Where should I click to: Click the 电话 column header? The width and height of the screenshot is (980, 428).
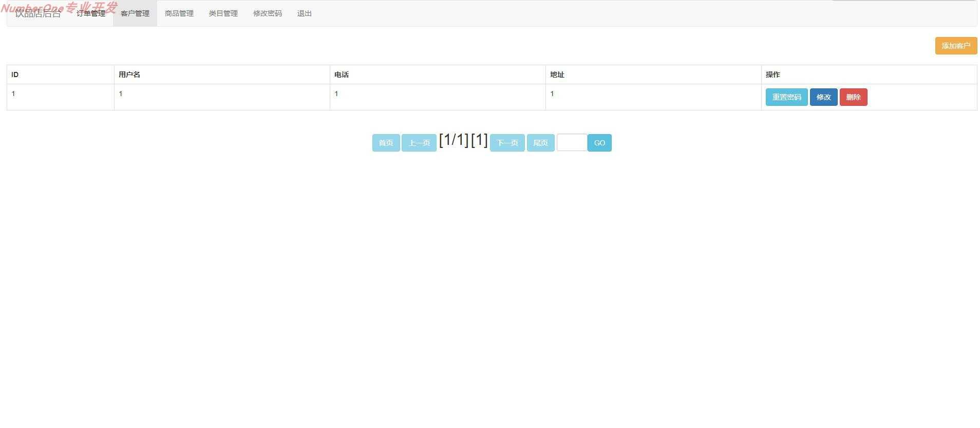[438, 75]
